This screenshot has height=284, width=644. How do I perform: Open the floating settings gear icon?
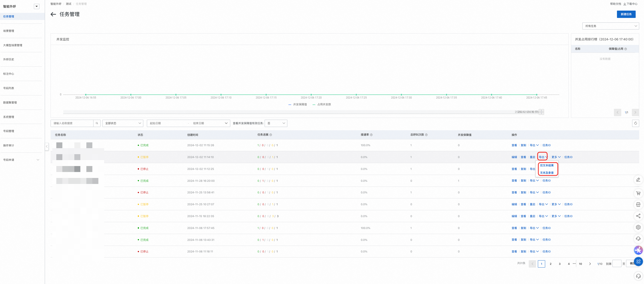[638, 227]
